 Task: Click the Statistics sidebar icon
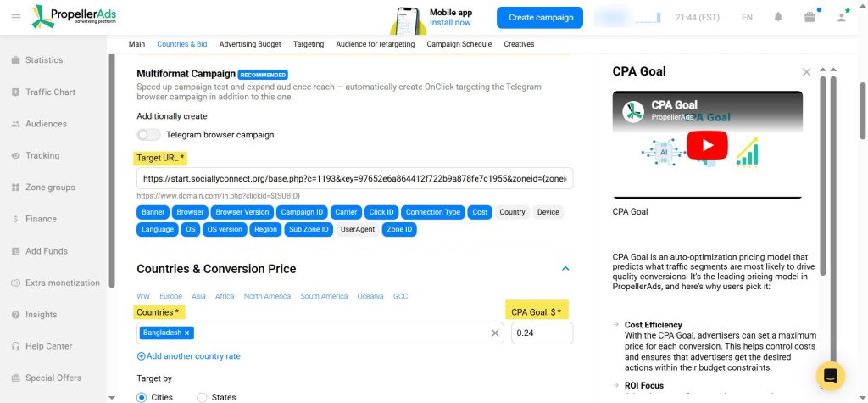tap(15, 60)
